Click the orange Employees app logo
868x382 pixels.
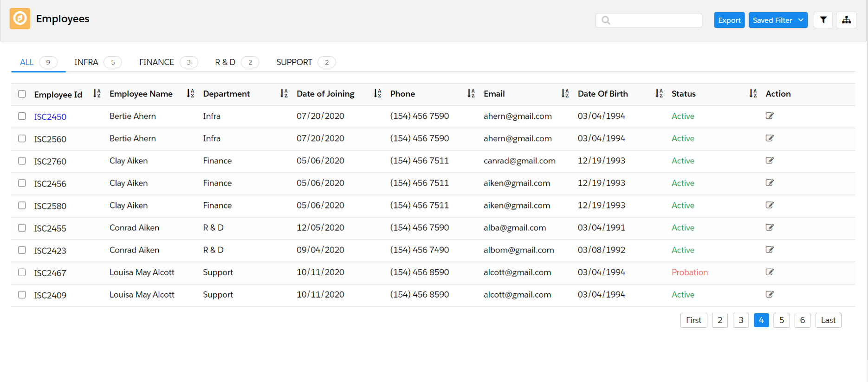20,19
